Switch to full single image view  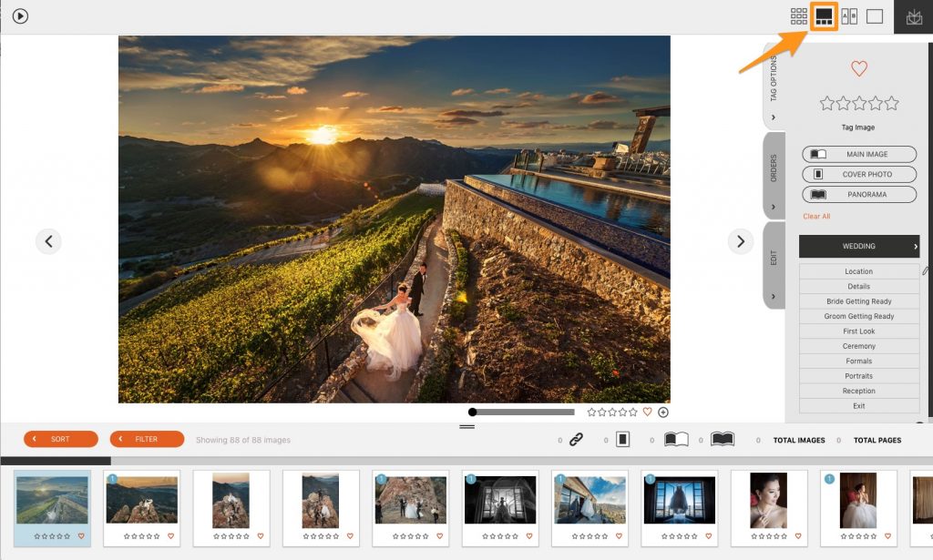tap(874, 16)
